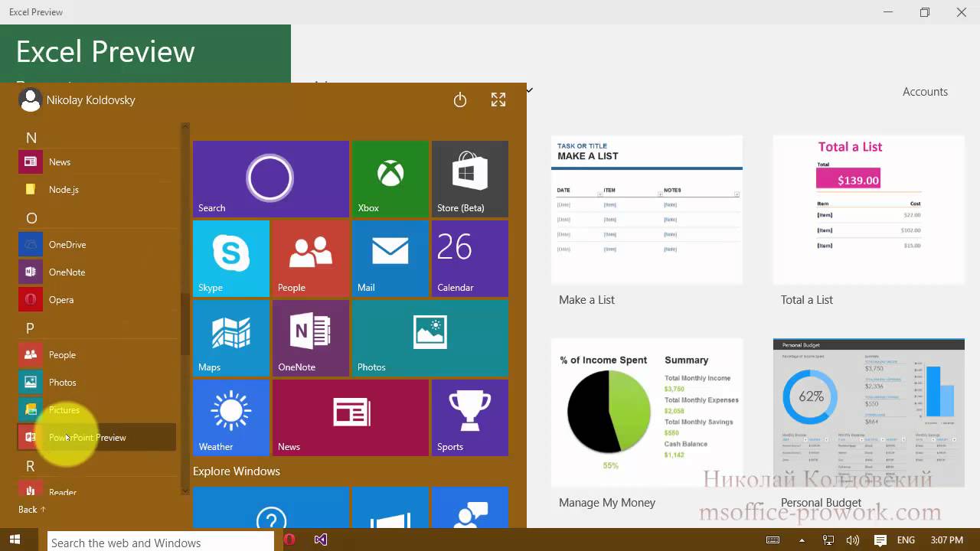Click the scroll down arrow of apps list

pos(185,491)
